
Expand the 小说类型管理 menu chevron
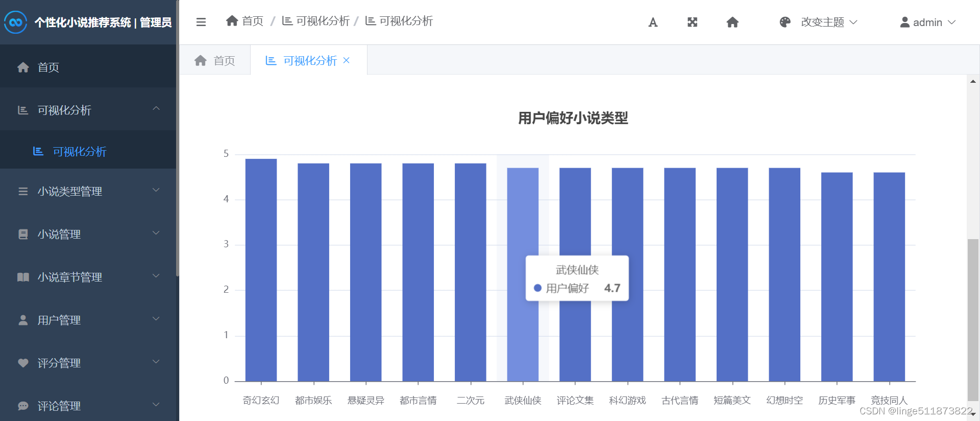156,190
